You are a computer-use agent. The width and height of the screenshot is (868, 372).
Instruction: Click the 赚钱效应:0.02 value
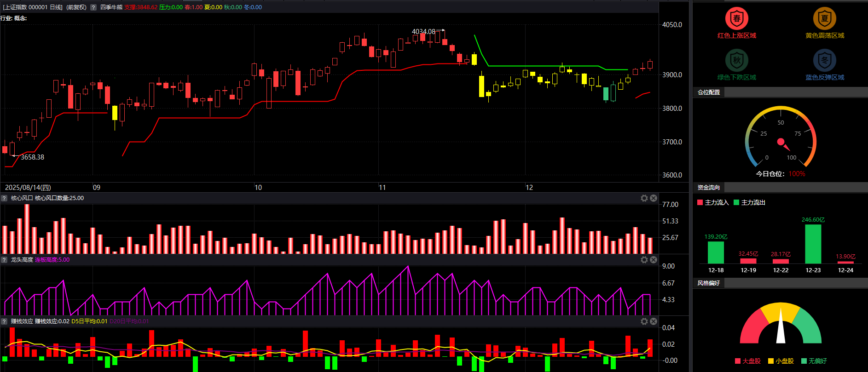point(52,321)
